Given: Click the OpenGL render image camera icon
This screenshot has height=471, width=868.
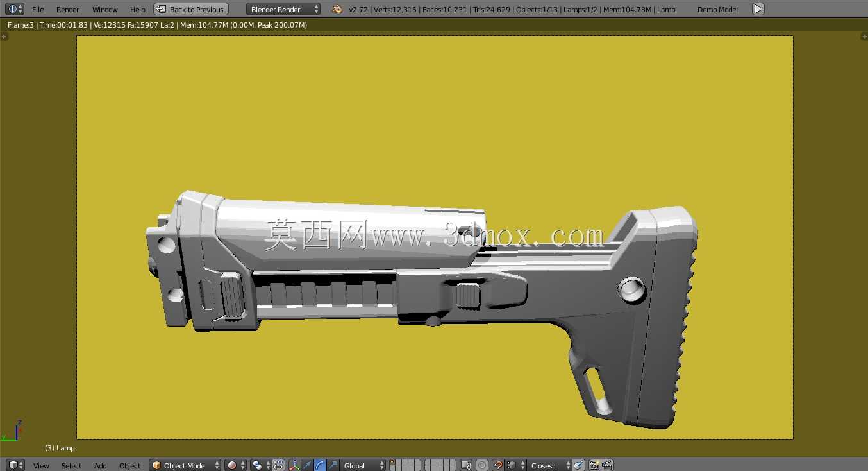Looking at the screenshot, I should coord(594,465).
